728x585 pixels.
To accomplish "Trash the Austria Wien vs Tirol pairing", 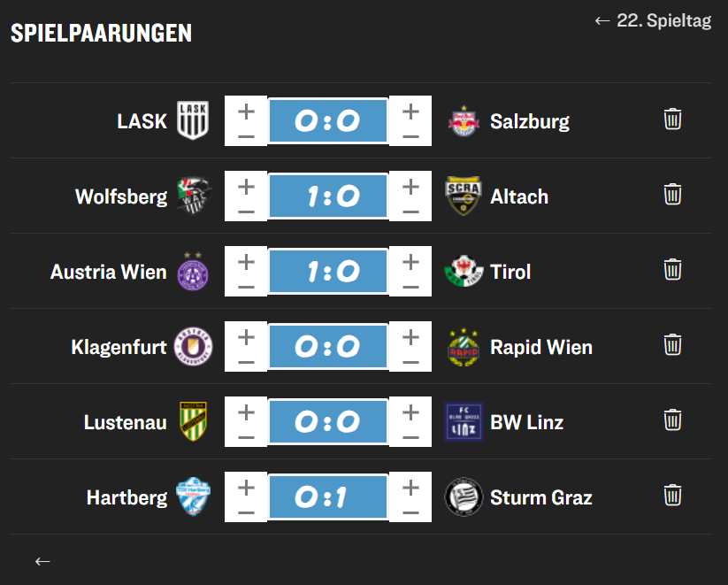I will click(672, 269).
